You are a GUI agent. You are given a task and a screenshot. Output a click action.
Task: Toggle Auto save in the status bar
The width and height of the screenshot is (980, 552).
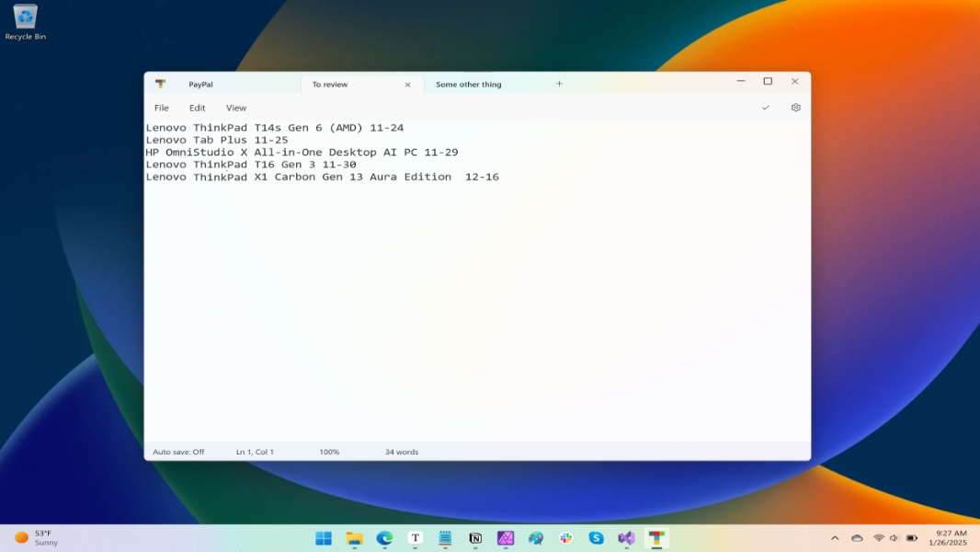[179, 452]
